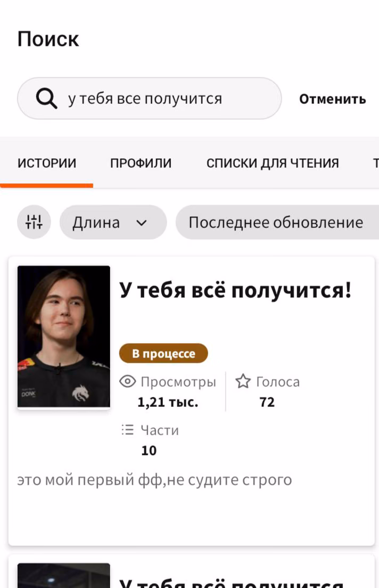Open the second story cover thumbnail
Image resolution: width=379 pixels, height=588 pixels.
(x=64, y=575)
